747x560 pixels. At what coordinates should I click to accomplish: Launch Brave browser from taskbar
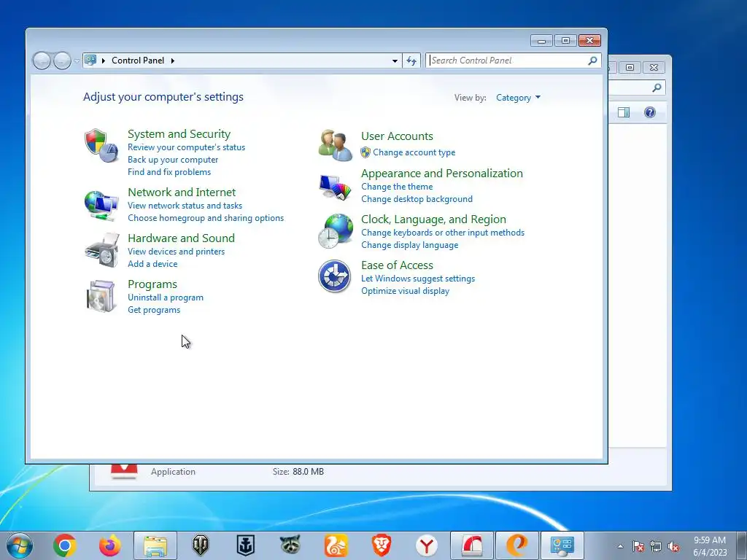pos(381,545)
